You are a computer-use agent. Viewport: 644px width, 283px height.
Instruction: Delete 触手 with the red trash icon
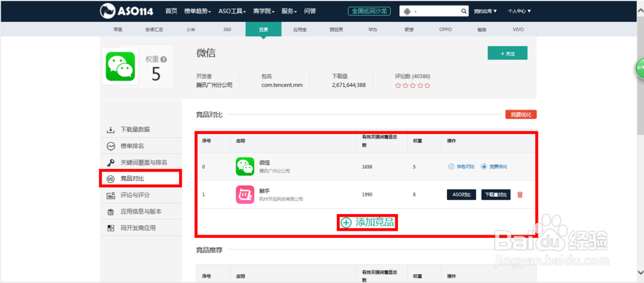pyautogui.click(x=520, y=195)
